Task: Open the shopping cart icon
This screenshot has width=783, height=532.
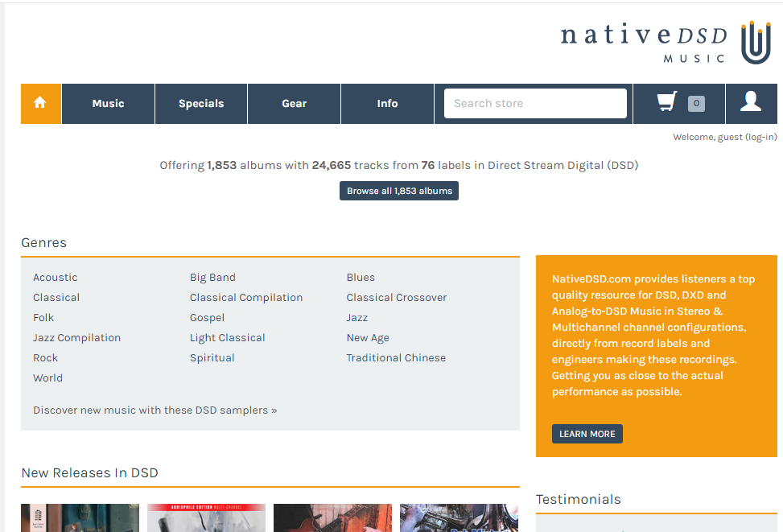Action: coord(667,102)
